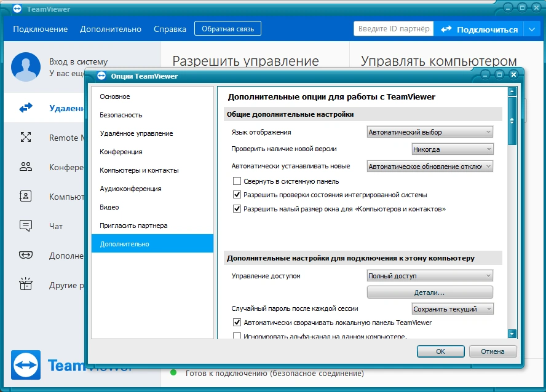Click the options scrollbar up arrow
This screenshot has width=546, height=392.
[512, 92]
